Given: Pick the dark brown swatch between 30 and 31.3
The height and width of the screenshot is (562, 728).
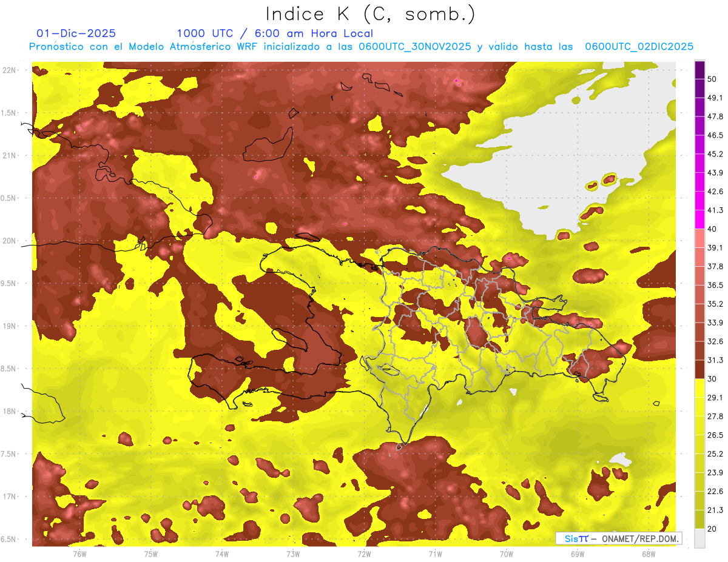Looking at the screenshot, I should 699,370.
